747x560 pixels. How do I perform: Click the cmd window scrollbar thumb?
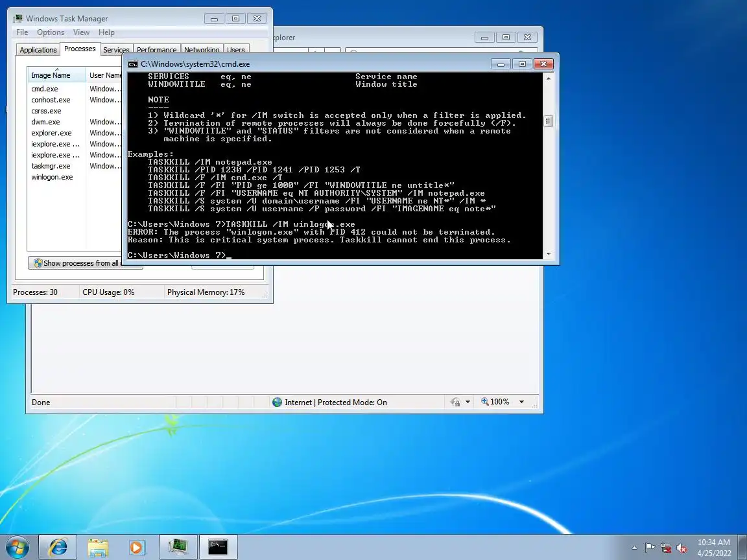pyautogui.click(x=549, y=121)
